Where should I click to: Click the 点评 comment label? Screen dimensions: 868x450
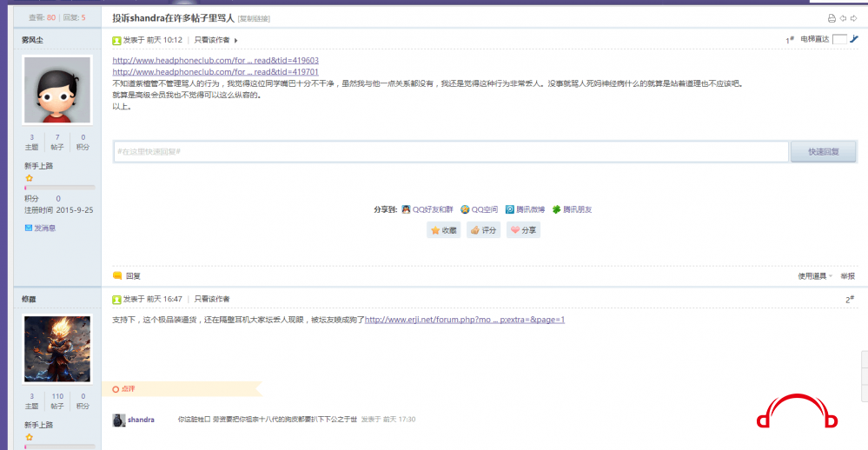pyautogui.click(x=128, y=388)
